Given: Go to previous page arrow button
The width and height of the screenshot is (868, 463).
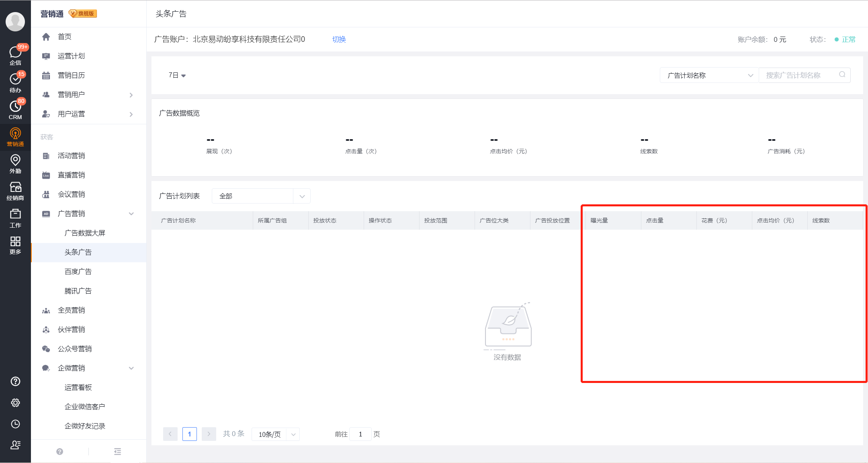Looking at the screenshot, I should (x=170, y=434).
